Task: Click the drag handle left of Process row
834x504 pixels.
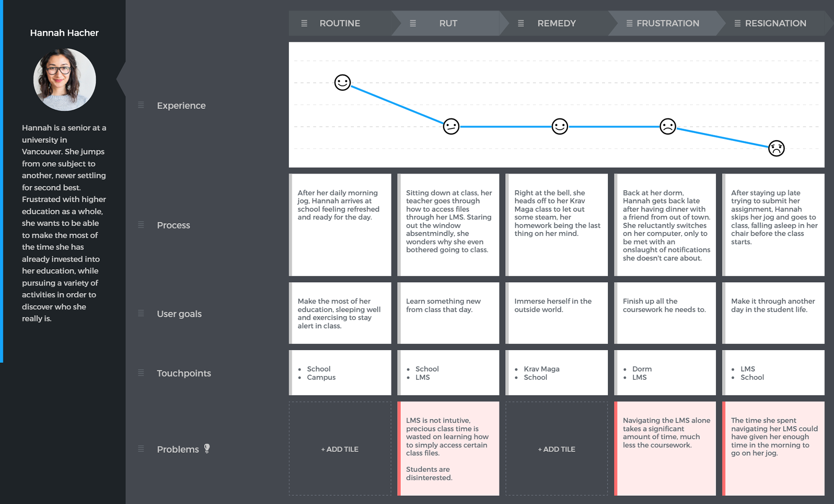Action: [x=141, y=225]
